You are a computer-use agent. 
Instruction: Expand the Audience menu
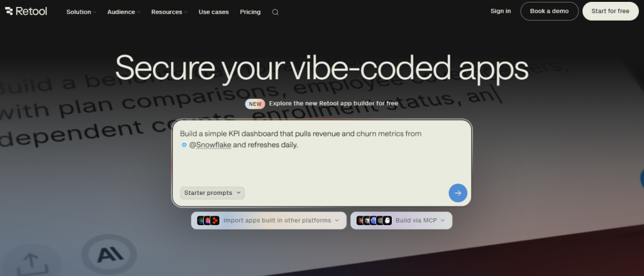pos(124,12)
